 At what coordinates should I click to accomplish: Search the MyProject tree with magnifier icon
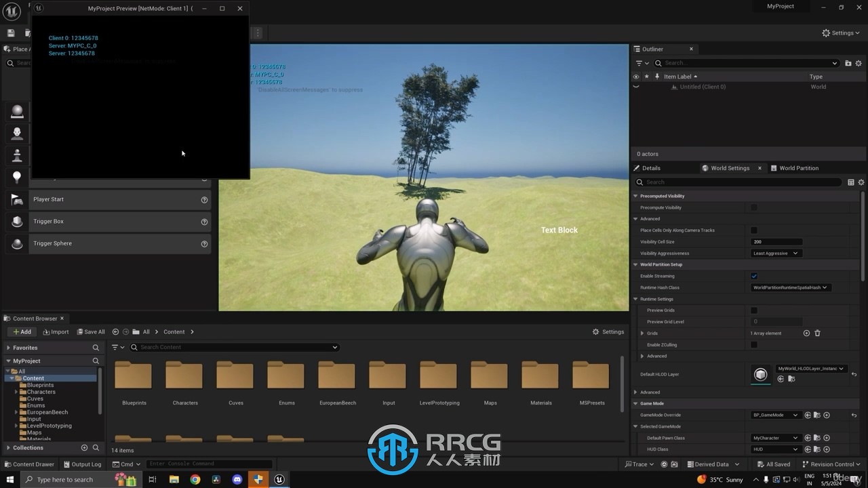click(x=96, y=361)
